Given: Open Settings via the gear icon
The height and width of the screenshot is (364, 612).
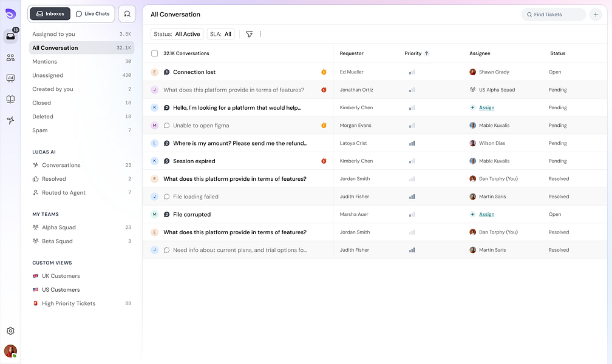Looking at the screenshot, I should 10,331.
